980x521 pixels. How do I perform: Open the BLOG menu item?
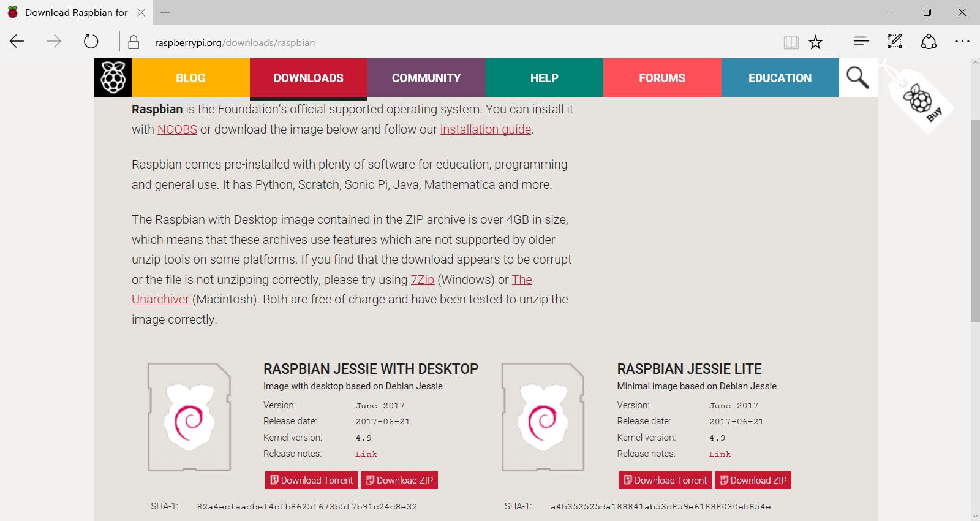[x=190, y=78]
